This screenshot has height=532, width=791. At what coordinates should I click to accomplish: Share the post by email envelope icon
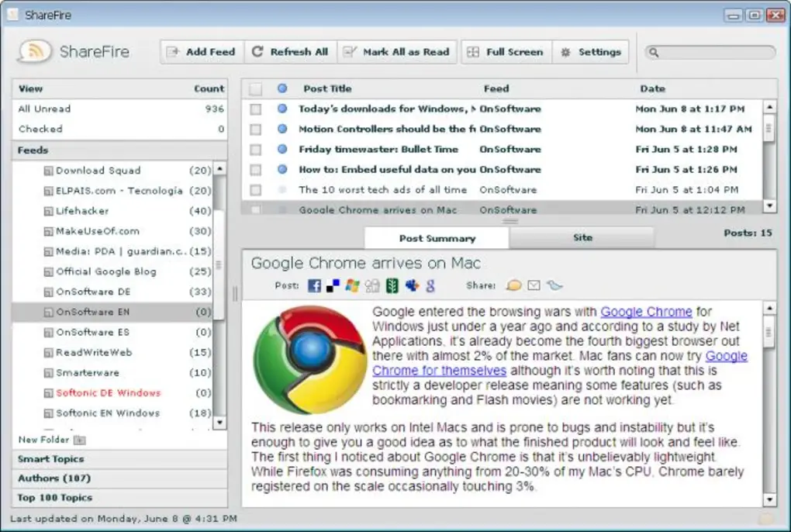534,285
